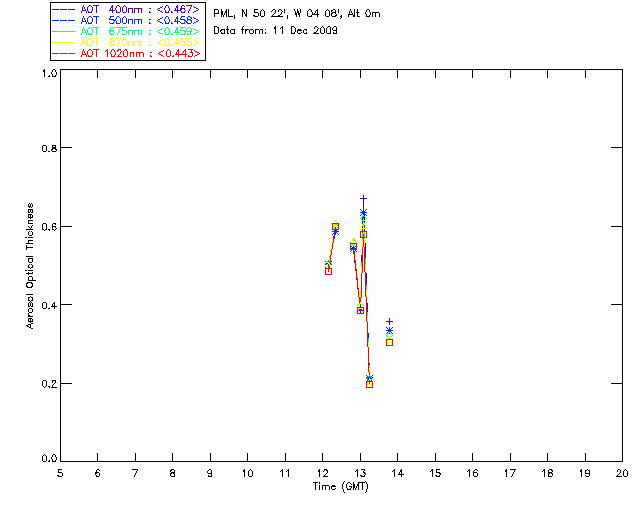
Task: Click the 0.4 y-axis tick label
Action: click(49, 305)
